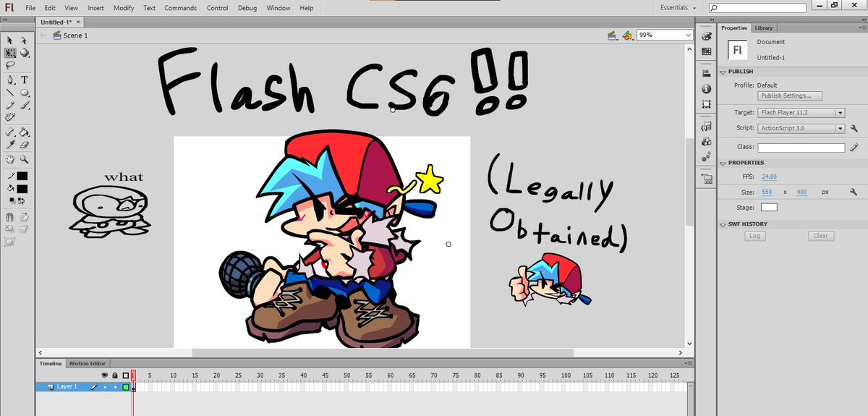The width and height of the screenshot is (868, 416).
Task: Open the Info panel icon
Action: [706, 89]
